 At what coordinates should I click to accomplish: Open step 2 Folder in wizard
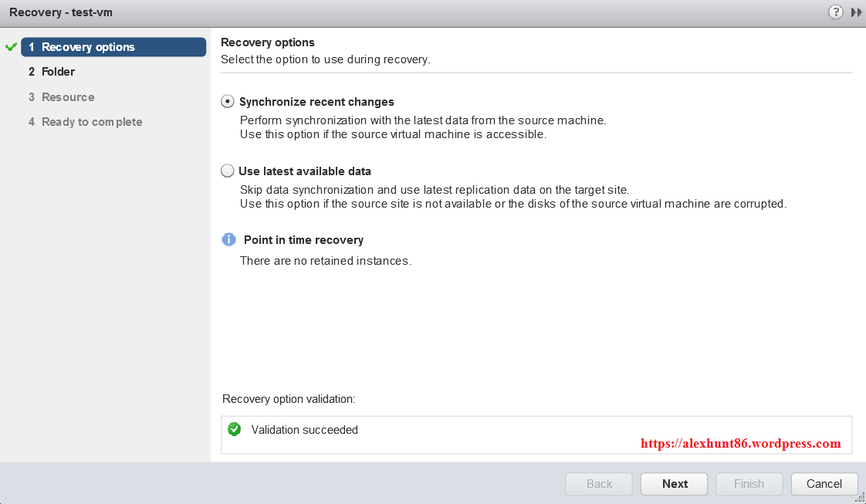click(58, 72)
